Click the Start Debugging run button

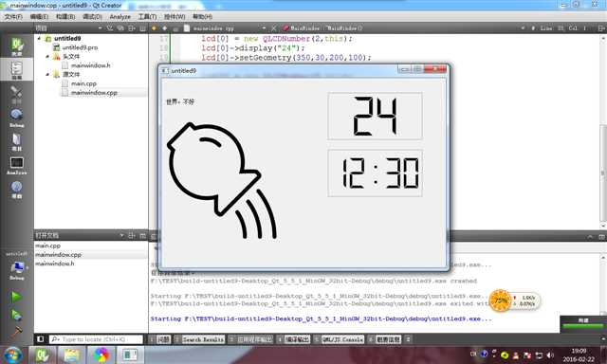click(x=16, y=315)
